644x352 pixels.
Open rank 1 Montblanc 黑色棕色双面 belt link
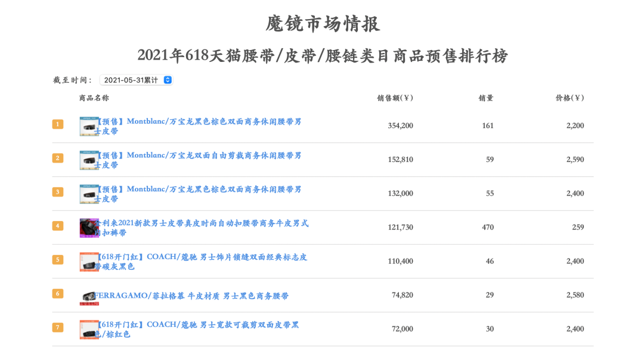(198, 126)
